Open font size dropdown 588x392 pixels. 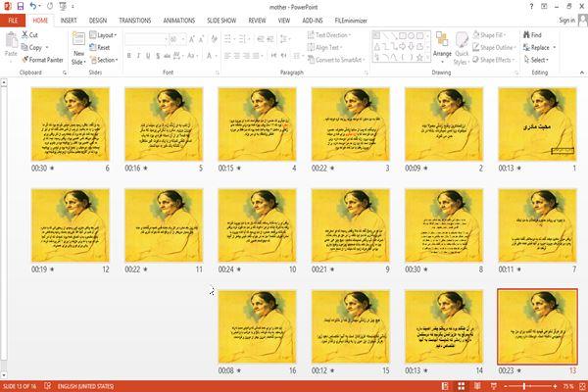(184, 39)
